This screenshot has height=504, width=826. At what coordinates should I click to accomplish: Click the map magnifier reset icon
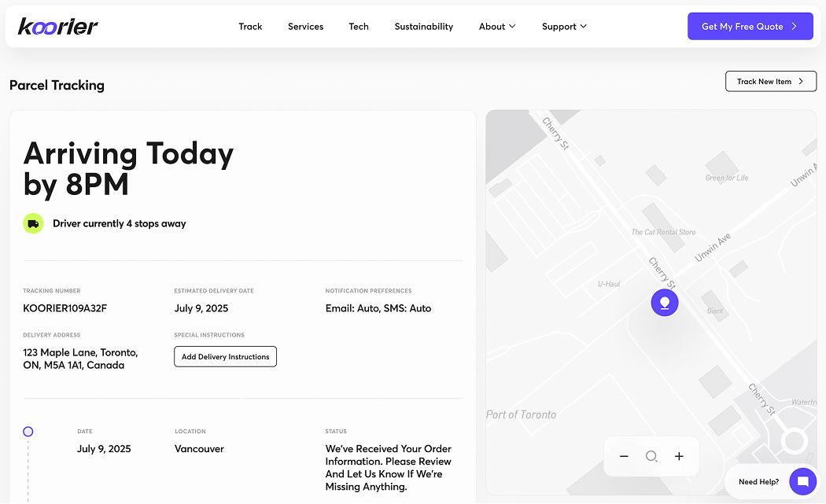click(x=651, y=456)
